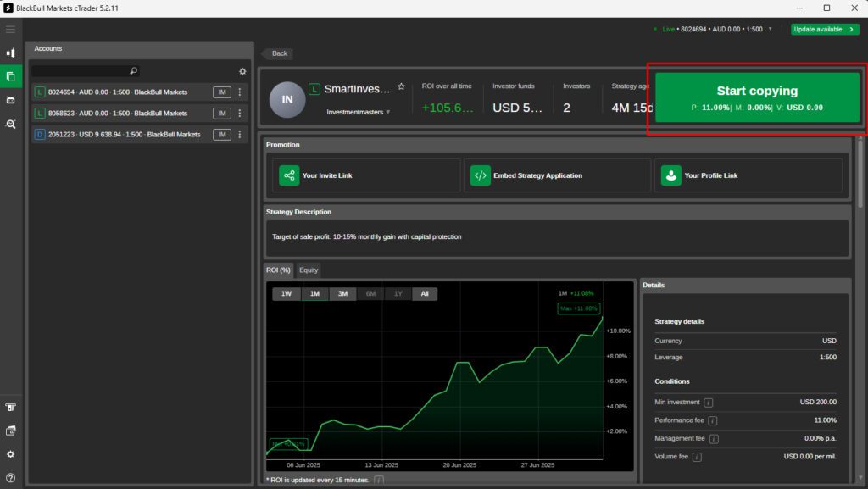Click the Embed Strategy Application code icon
Image resolution: width=868 pixels, height=489 pixels.
[481, 175]
